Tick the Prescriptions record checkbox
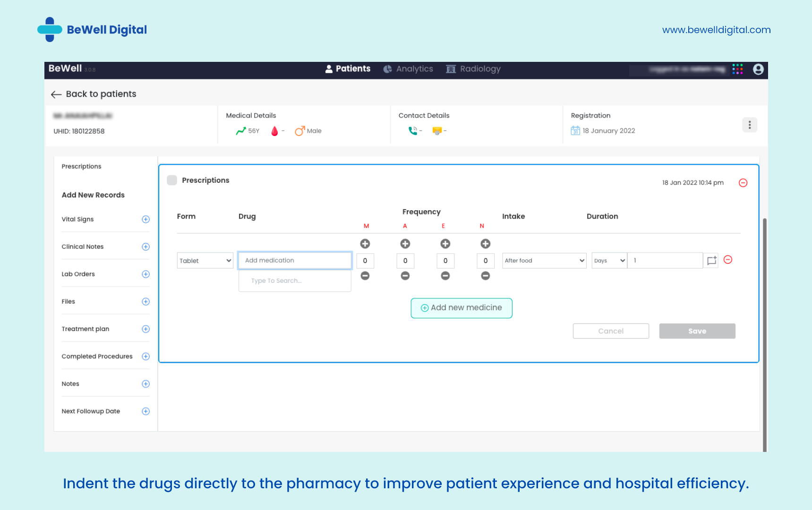Image resolution: width=812 pixels, height=510 pixels. pyautogui.click(x=172, y=180)
